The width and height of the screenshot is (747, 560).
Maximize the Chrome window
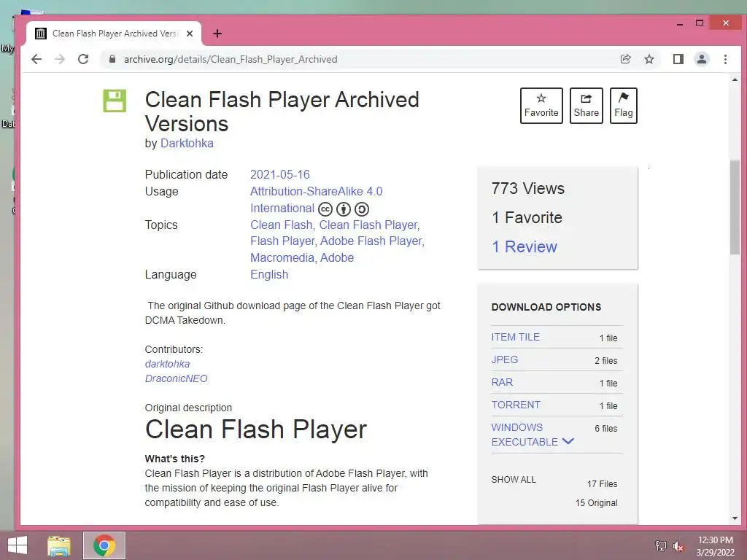(x=700, y=23)
